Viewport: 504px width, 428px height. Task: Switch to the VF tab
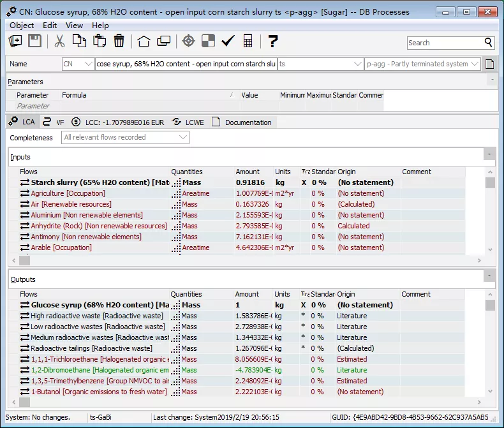[x=54, y=122]
